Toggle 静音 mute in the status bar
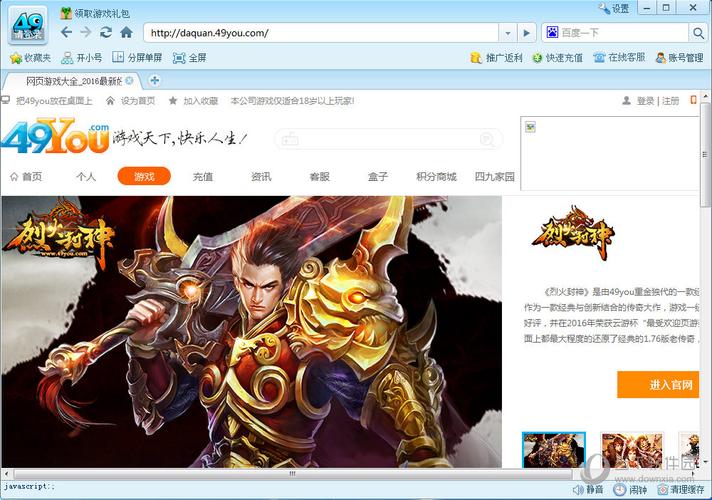 click(587, 490)
